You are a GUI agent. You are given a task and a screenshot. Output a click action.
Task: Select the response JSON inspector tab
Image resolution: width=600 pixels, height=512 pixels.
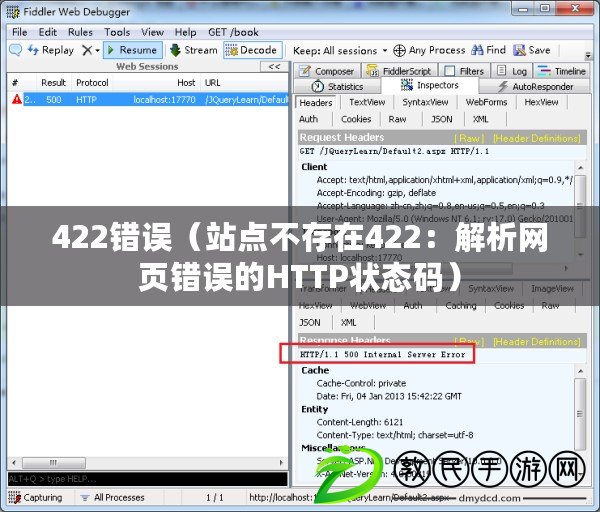[310, 323]
